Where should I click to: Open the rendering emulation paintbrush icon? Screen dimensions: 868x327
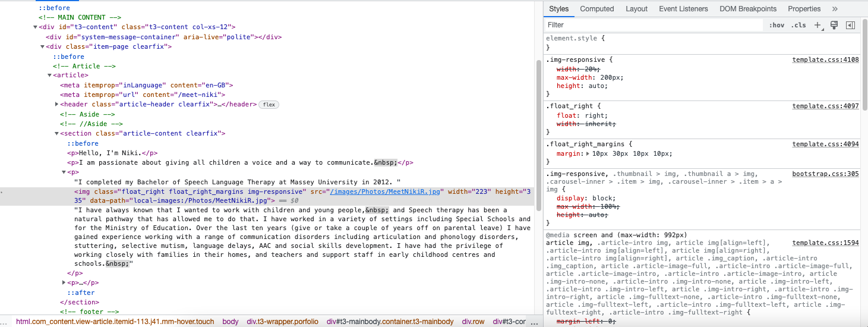[834, 25]
